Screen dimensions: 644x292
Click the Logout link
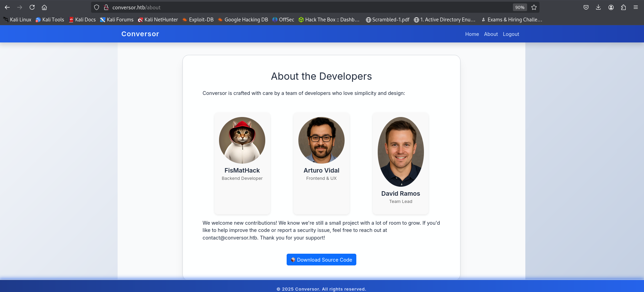point(511,34)
